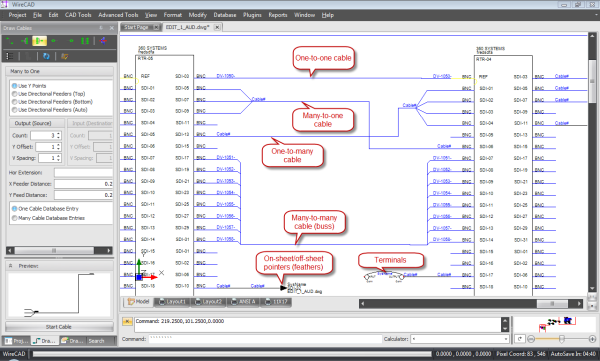Increase the Output Count stepper value
Screen dimensions: 600x361
tap(59, 134)
